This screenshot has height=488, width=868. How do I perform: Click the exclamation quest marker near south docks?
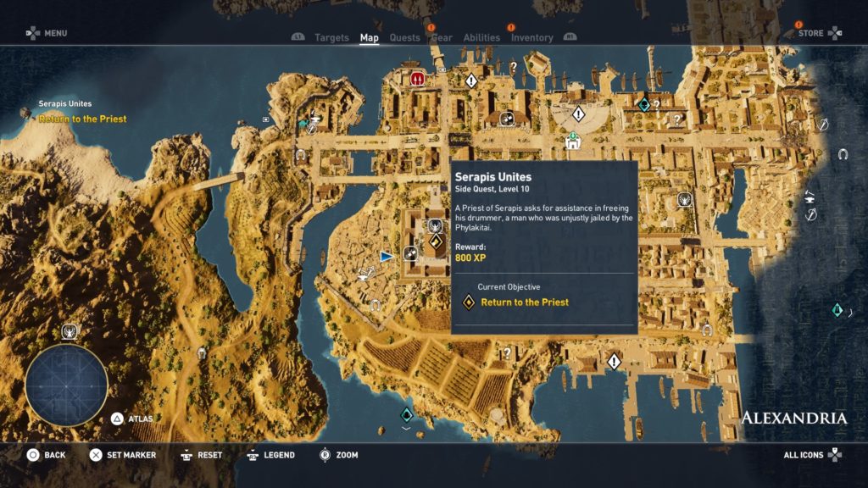(x=614, y=362)
